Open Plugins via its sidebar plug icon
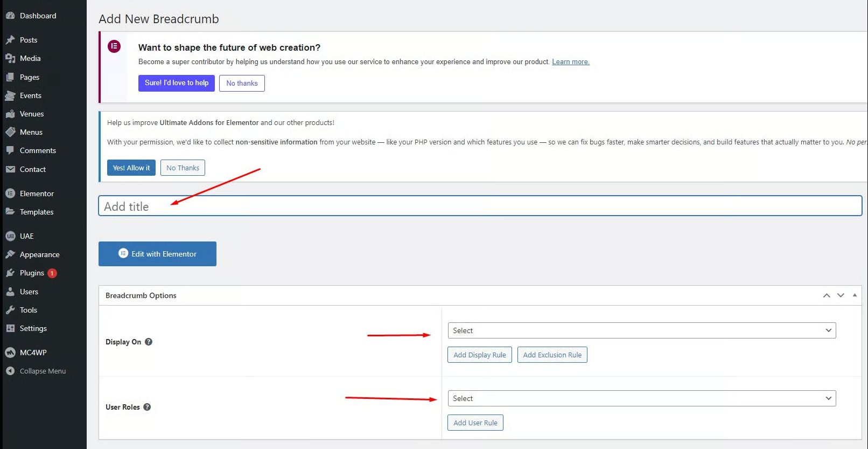Viewport: 868px width, 449px height. tap(10, 273)
